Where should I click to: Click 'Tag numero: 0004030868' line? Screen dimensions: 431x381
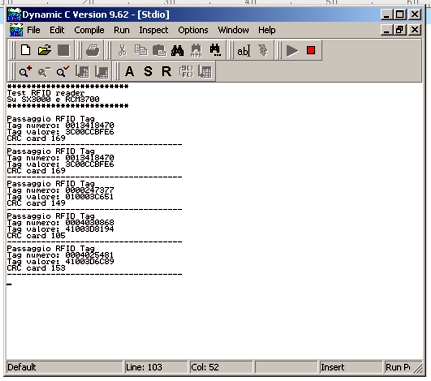pyautogui.click(x=60, y=223)
